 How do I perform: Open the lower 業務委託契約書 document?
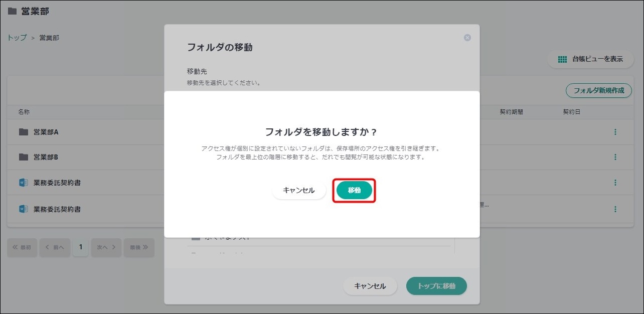[57, 209]
